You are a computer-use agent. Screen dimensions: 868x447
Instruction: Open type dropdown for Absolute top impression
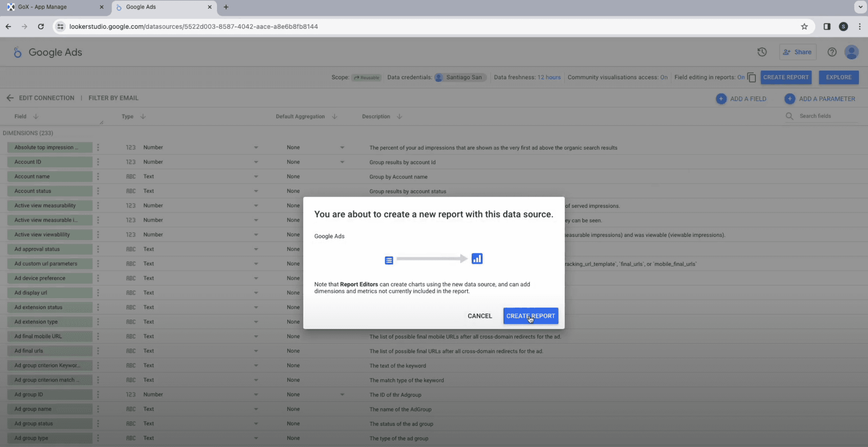point(256,147)
